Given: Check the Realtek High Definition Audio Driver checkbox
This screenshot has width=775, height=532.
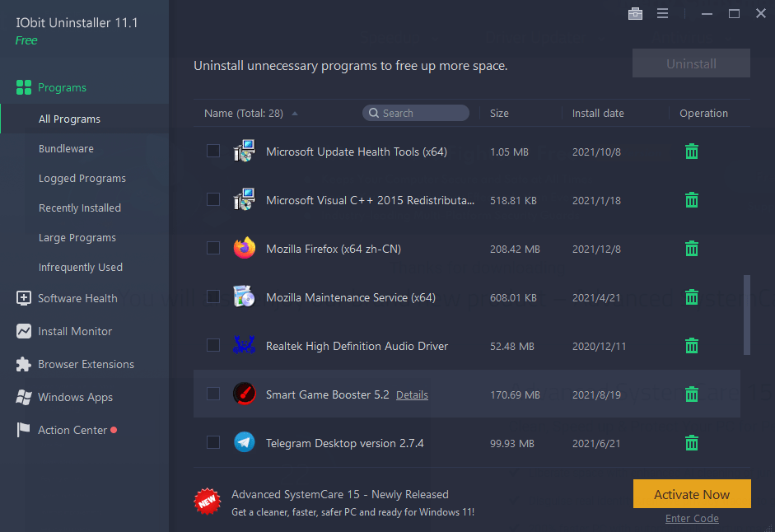Looking at the screenshot, I should click(213, 345).
